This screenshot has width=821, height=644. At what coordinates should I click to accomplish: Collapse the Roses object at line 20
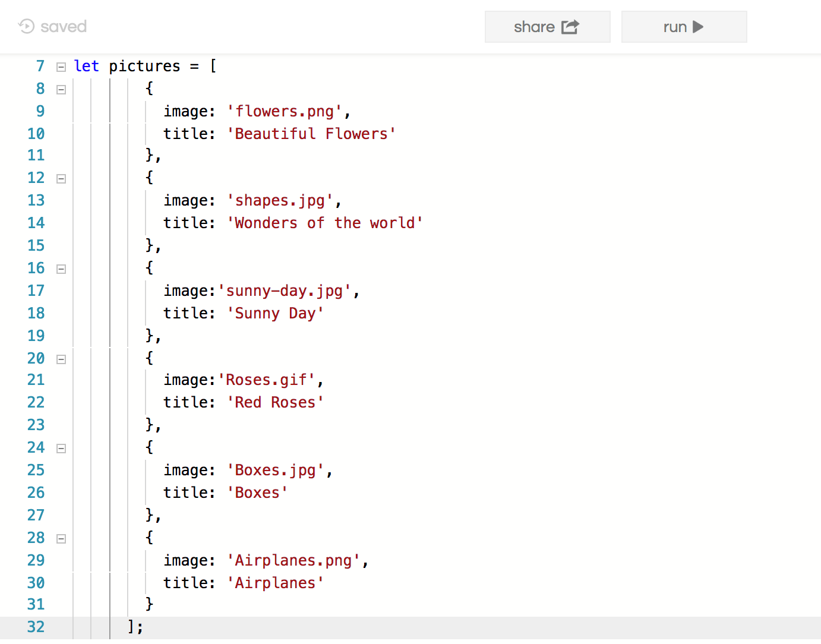(61, 359)
